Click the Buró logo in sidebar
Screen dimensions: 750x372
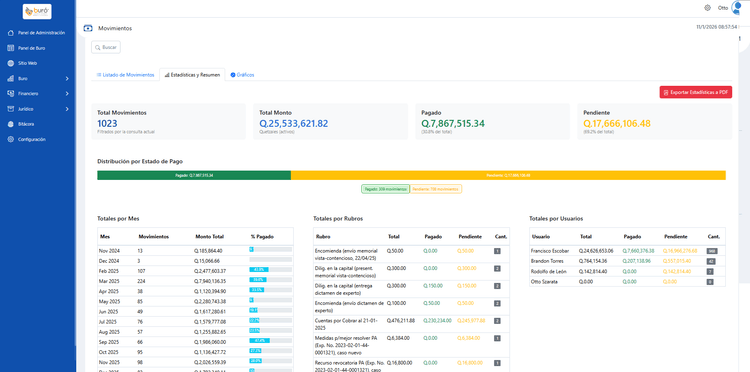tap(37, 11)
